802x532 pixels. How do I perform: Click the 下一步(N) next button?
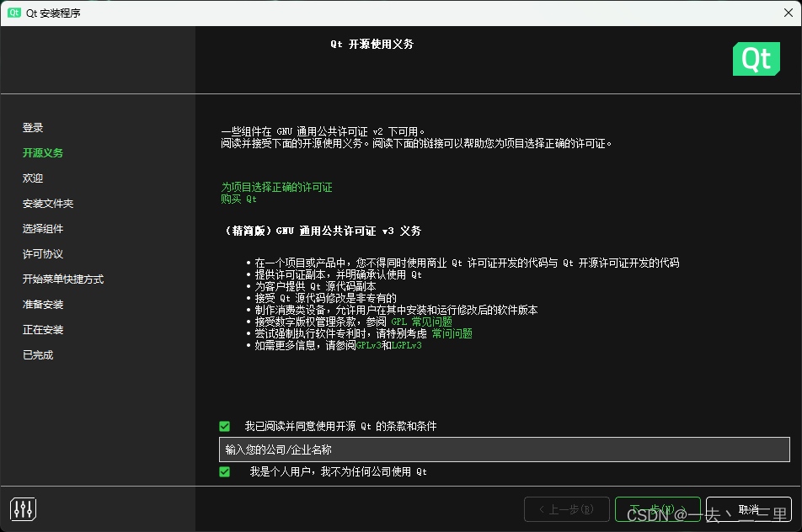coord(658,509)
